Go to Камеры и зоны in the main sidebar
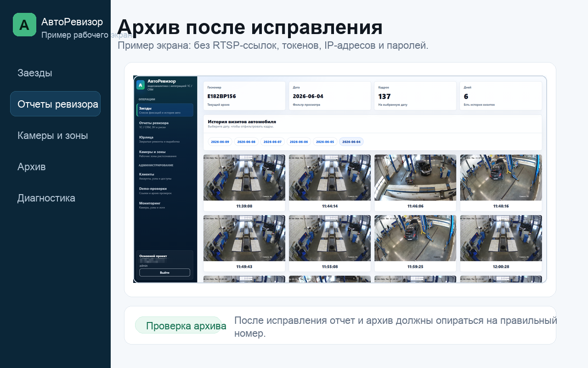This screenshot has width=588, height=368. coord(52,135)
